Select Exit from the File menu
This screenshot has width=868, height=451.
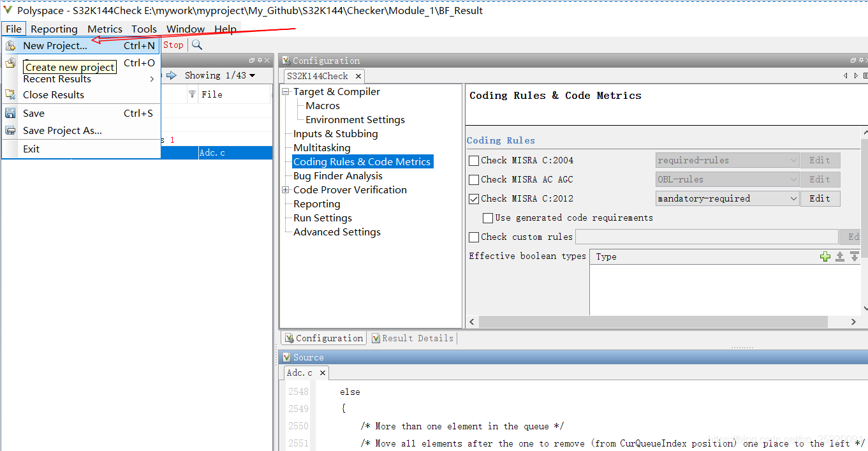click(x=81, y=149)
